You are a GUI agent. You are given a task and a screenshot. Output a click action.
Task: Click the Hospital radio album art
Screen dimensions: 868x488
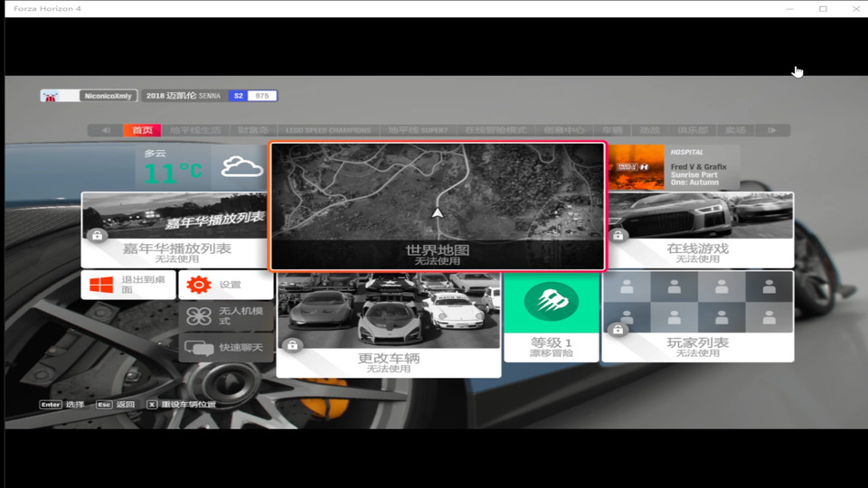636,167
